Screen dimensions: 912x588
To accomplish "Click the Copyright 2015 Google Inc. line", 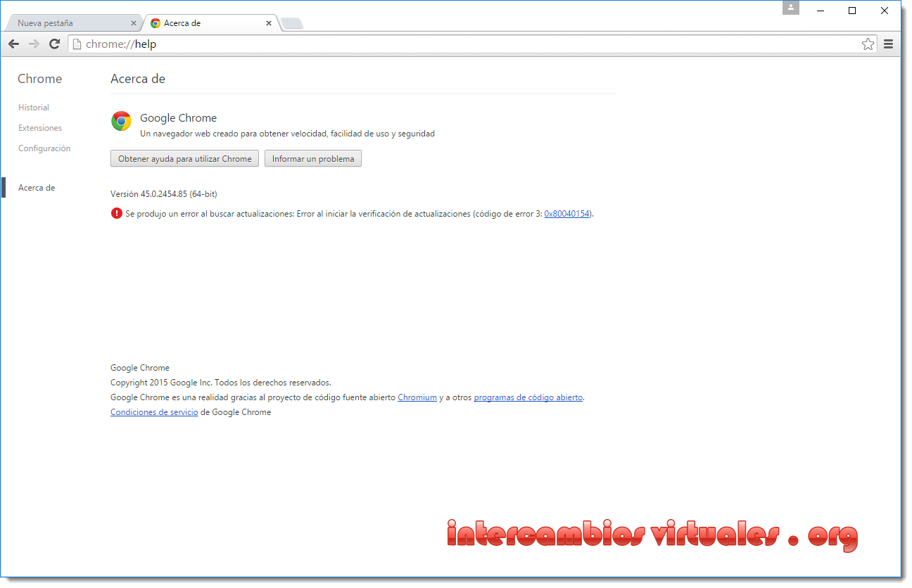I will pyautogui.click(x=221, y=383).
